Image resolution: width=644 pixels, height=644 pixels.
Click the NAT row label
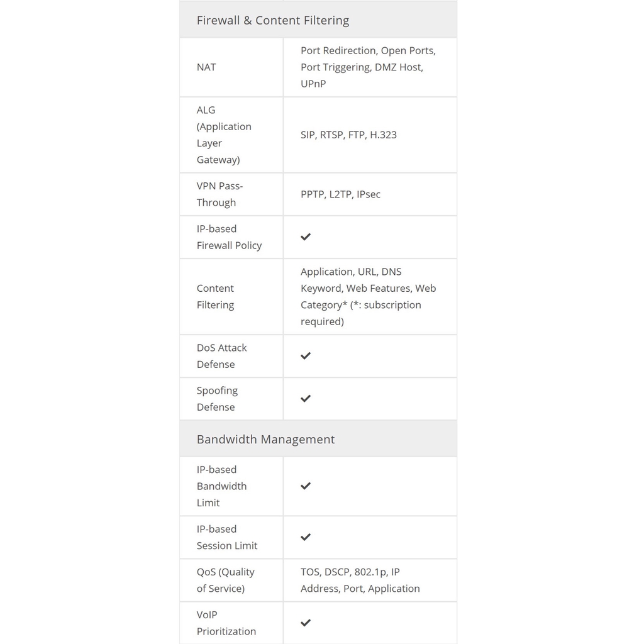(x=206, y=67)
